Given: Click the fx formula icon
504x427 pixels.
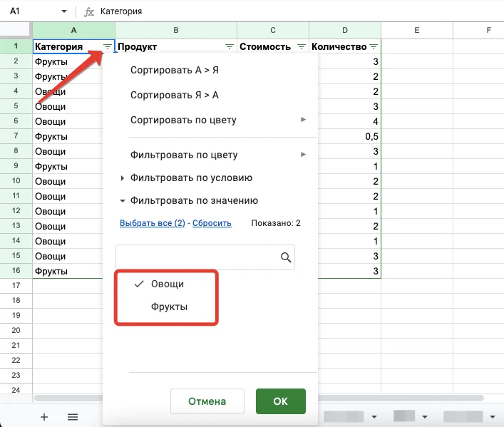Looking at the screenshot, I should 89,12.
